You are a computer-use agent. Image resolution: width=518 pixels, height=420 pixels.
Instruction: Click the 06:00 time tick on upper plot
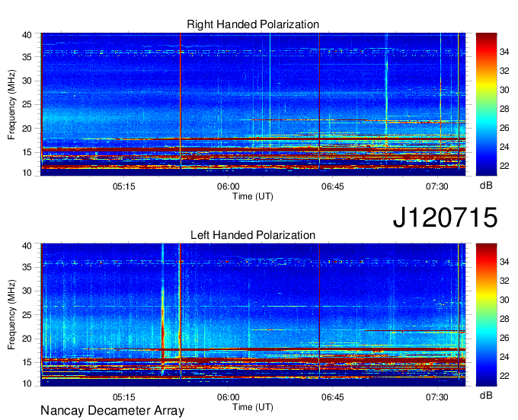[x=229, y=186]
